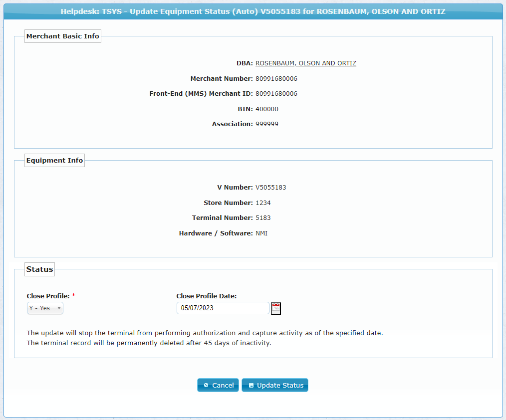Select the BIN value 400000

(267, 109)
